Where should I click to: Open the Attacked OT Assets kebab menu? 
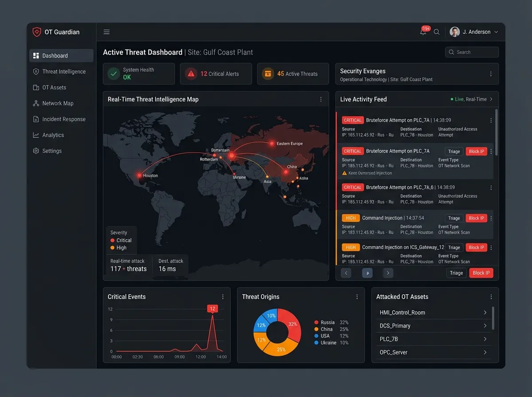pos(491,297)
